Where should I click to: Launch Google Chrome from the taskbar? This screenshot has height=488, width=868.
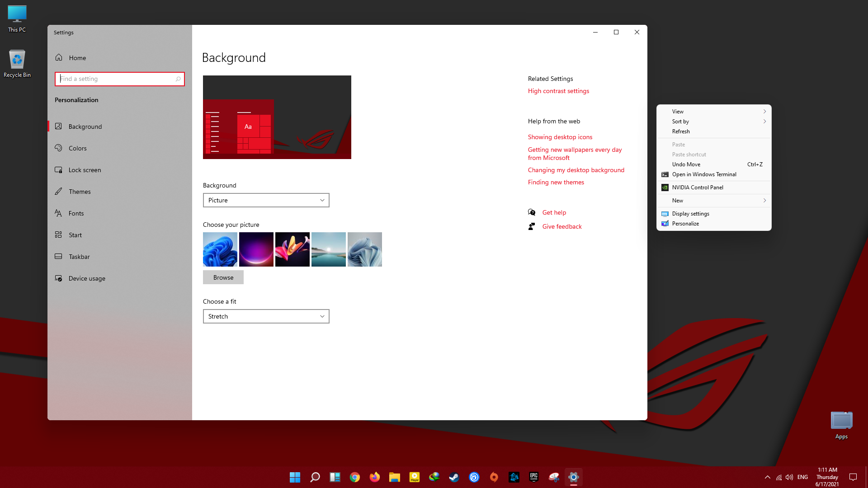[x=355, y=477]
